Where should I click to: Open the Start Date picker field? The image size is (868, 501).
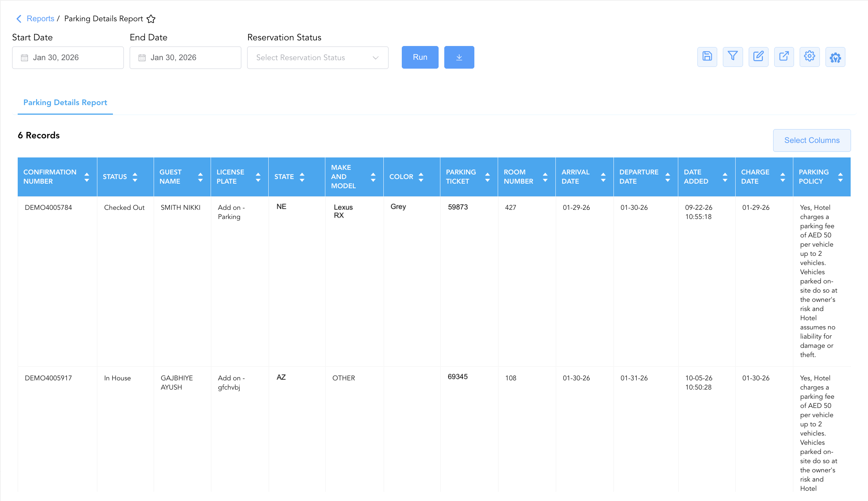[68, 58]
